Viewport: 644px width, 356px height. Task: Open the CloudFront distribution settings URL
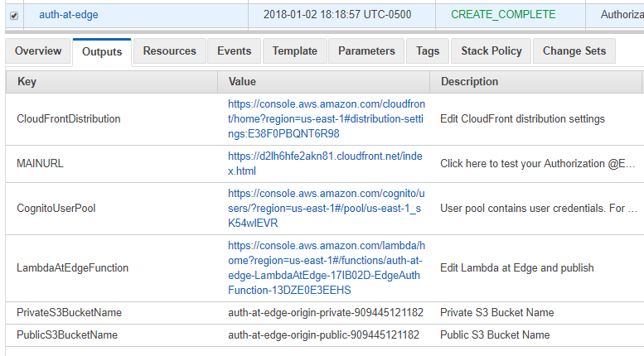pos(327,119)
